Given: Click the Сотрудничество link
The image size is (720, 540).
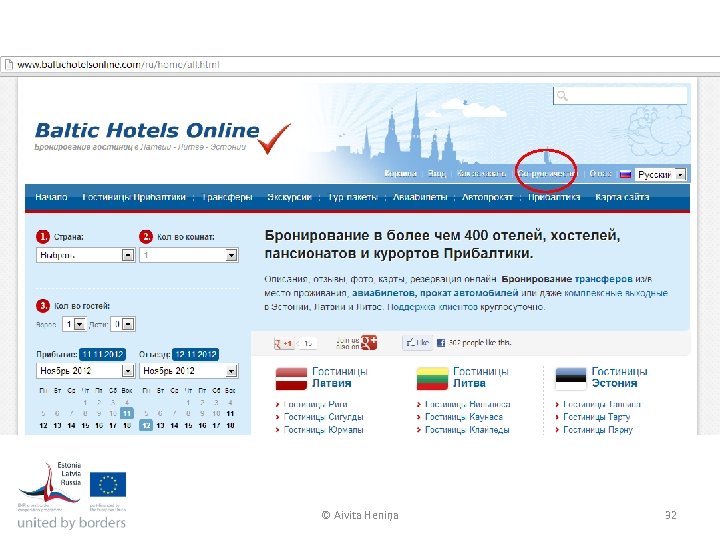Looking at the screenshot, I should point(546,174).
